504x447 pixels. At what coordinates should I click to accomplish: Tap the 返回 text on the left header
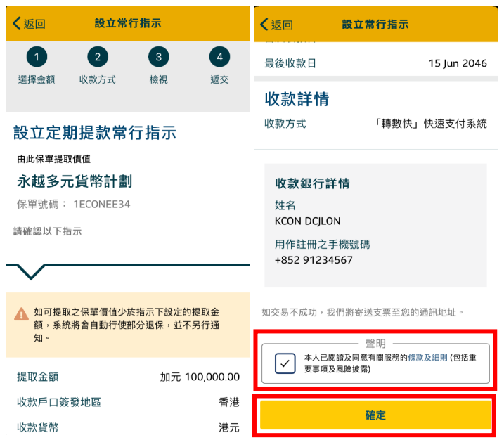click(34, 24)
